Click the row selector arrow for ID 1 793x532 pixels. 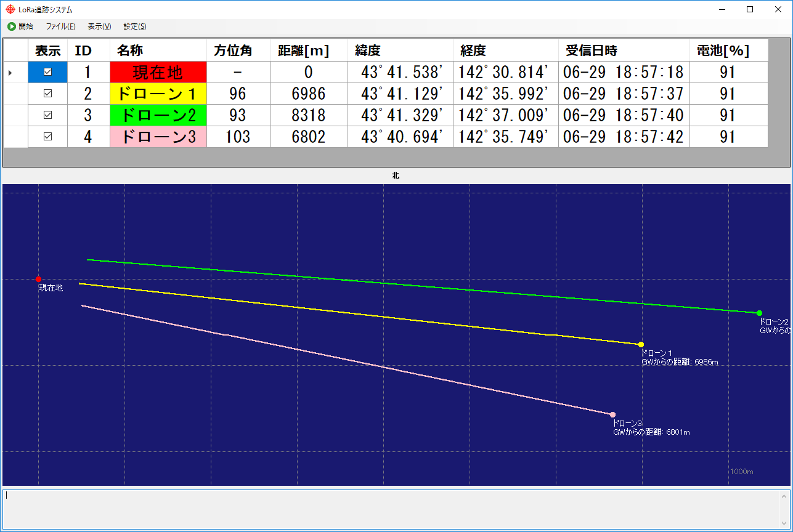click(x=10, y=73)
